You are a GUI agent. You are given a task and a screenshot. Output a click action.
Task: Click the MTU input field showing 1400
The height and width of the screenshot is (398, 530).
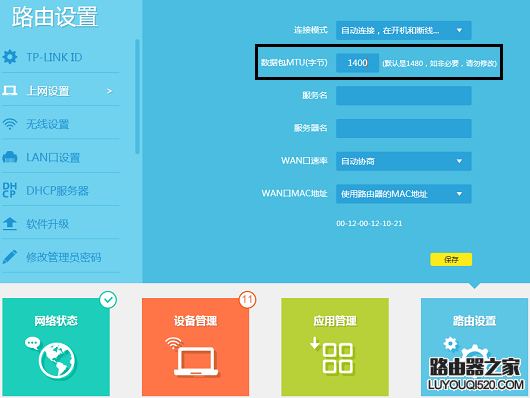357,63
